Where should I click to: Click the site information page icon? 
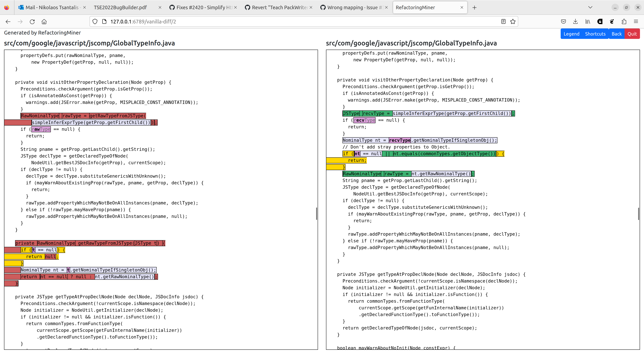[104, 22]
